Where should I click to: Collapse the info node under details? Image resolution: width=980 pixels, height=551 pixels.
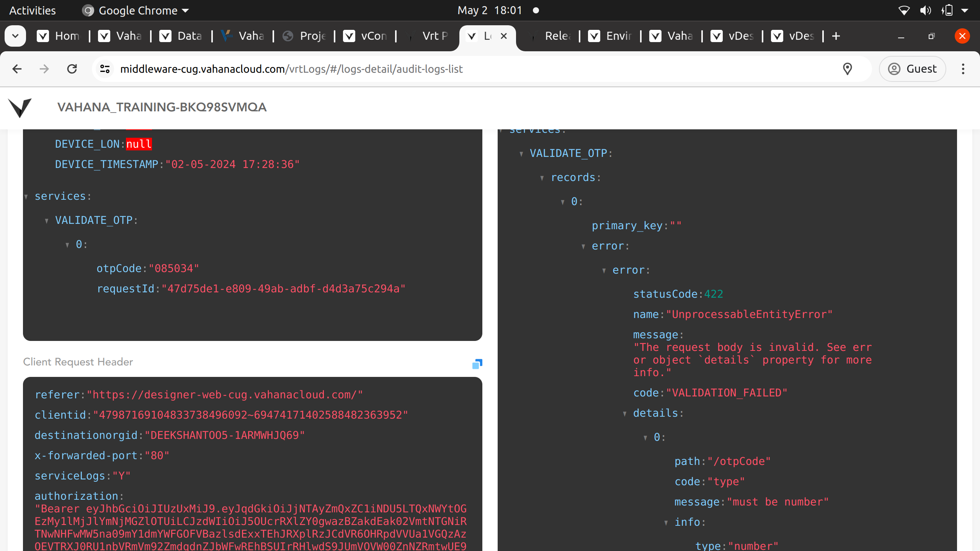[666, 523]
